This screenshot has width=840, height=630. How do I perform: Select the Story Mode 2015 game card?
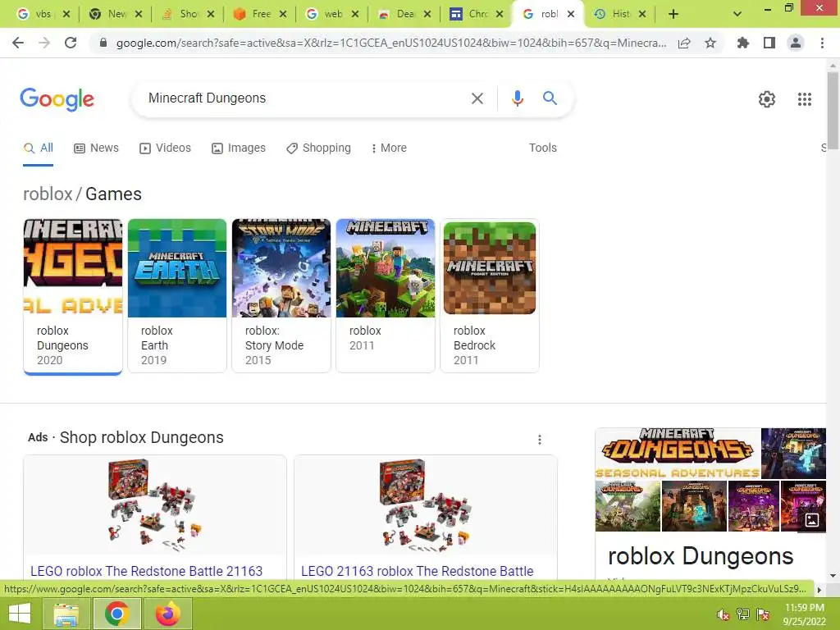[x=281, y=295]
